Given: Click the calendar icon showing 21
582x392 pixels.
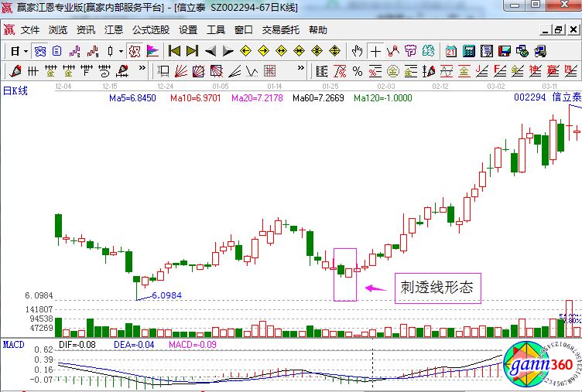Looking at the screenshot, I should 452,51.
